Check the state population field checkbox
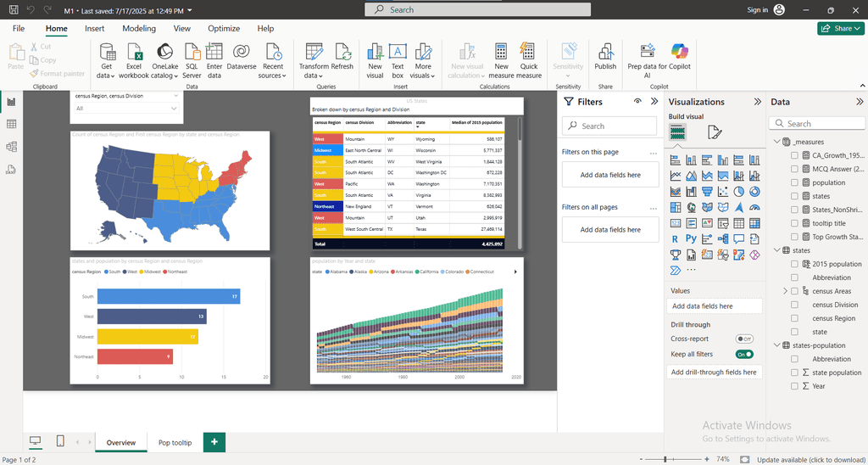868x465 pixels. click(x=794, y=373)
